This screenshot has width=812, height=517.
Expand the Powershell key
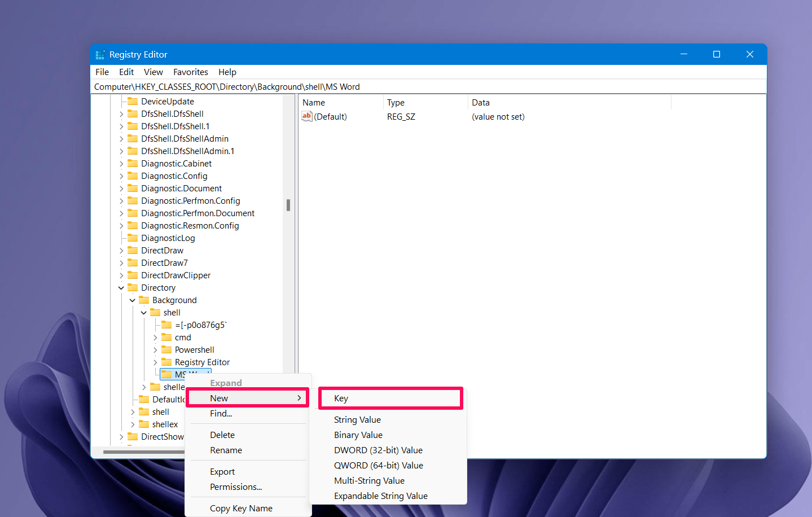tap(155, 350)
